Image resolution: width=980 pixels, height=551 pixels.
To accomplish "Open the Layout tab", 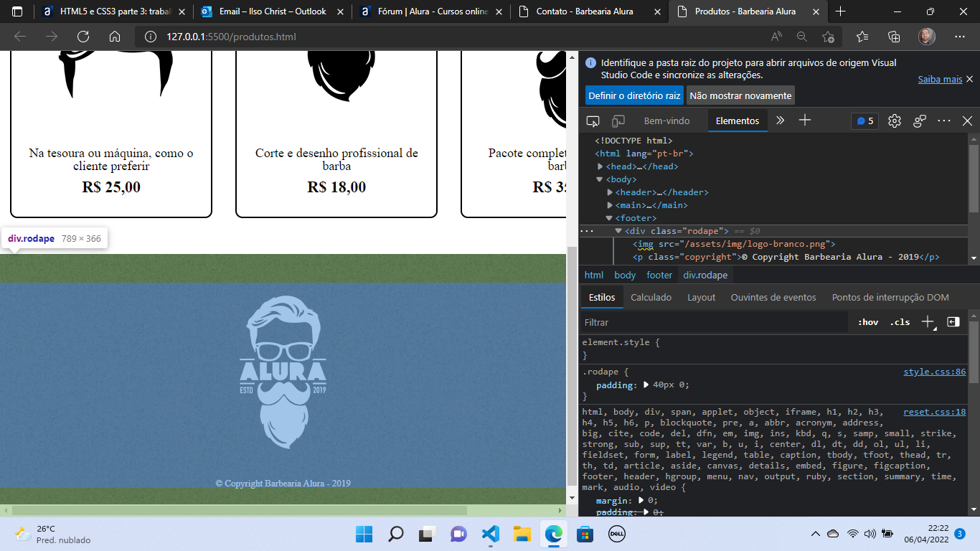I will (701, 297).
